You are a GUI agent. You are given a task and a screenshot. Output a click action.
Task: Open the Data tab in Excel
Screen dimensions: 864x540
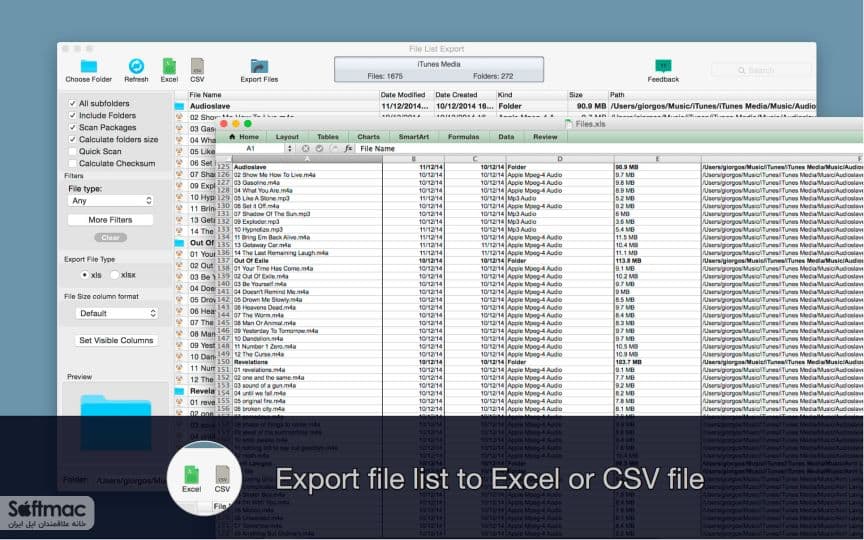[506, 137]
